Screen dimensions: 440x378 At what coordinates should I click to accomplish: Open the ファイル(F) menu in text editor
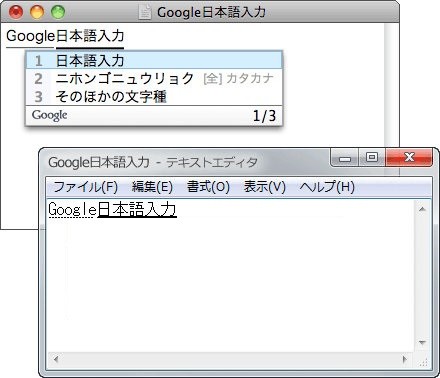[x=86, y=187]
